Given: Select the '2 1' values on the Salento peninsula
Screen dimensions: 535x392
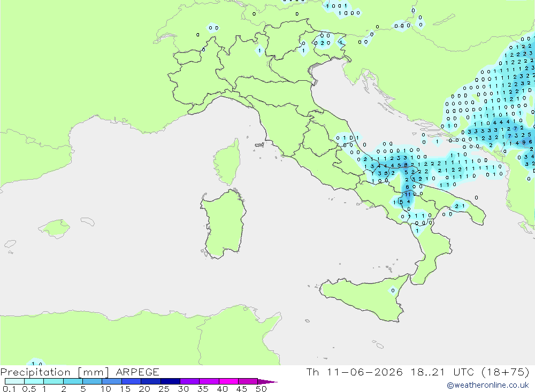Looking at the screenshot, I should click(x=460, y=206).
